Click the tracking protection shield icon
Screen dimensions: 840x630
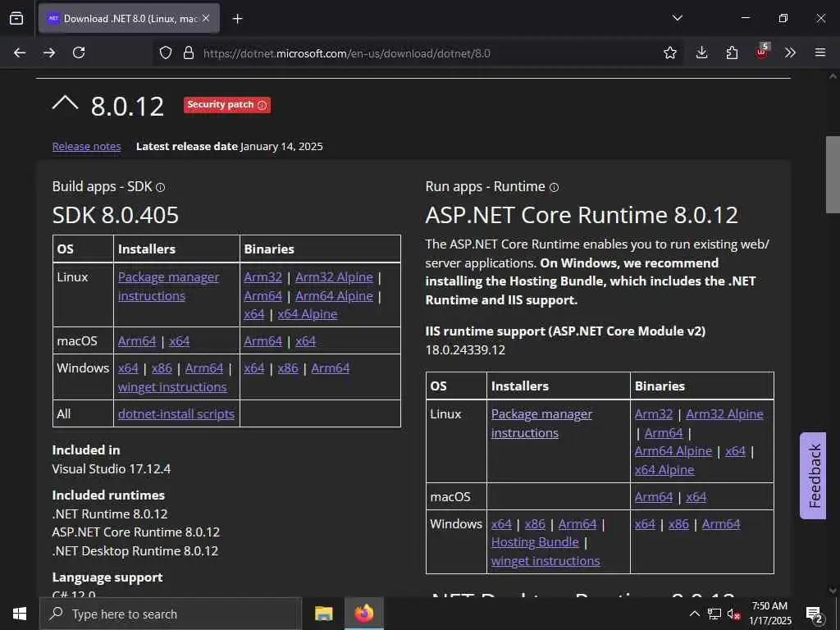click(166, 52)
